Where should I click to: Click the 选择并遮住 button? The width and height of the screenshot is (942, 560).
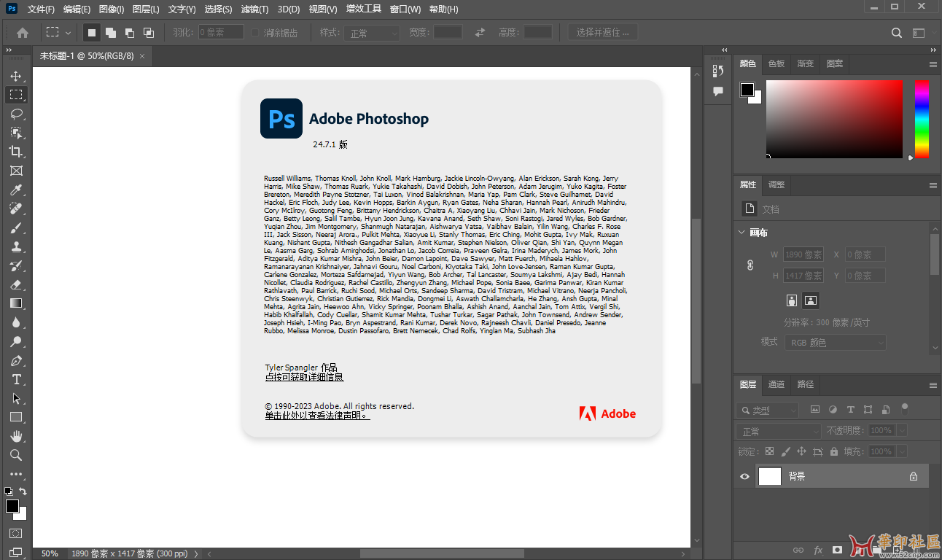603,33
